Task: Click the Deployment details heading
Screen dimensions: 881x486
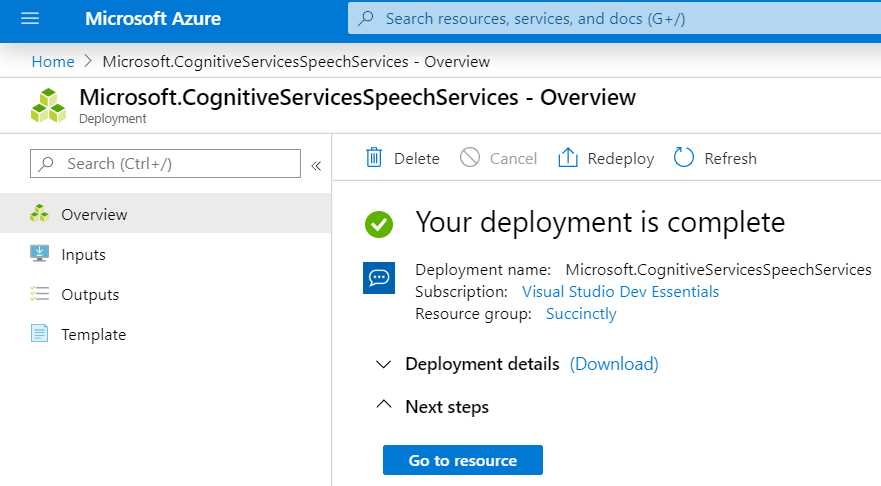Action: (x=482, y=364)
